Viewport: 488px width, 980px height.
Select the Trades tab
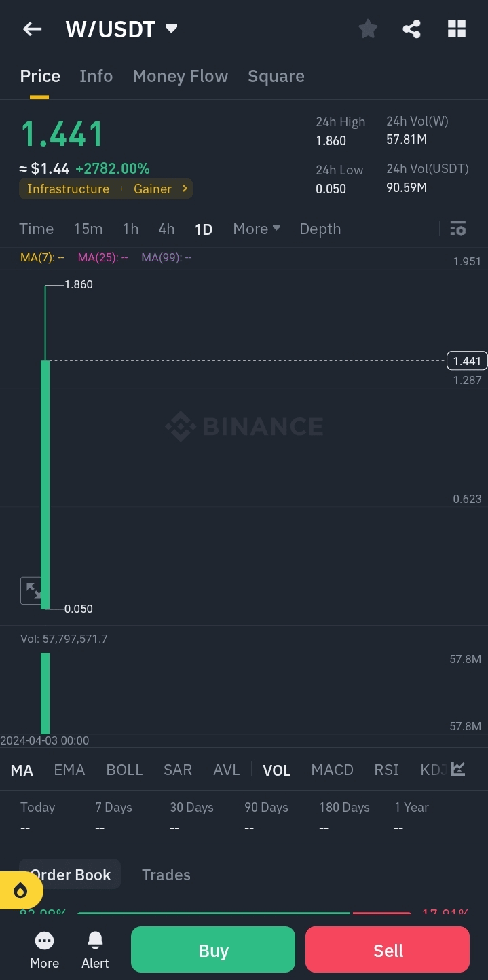(x=166, y=875)
